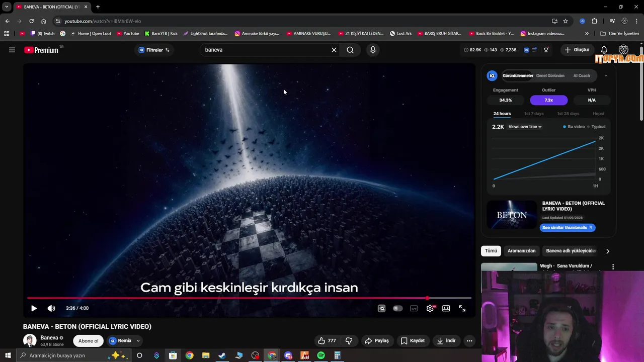644x362 pixels.
Task: Open BarisYTB | Kick bookmark
Action: coord(161,34)
